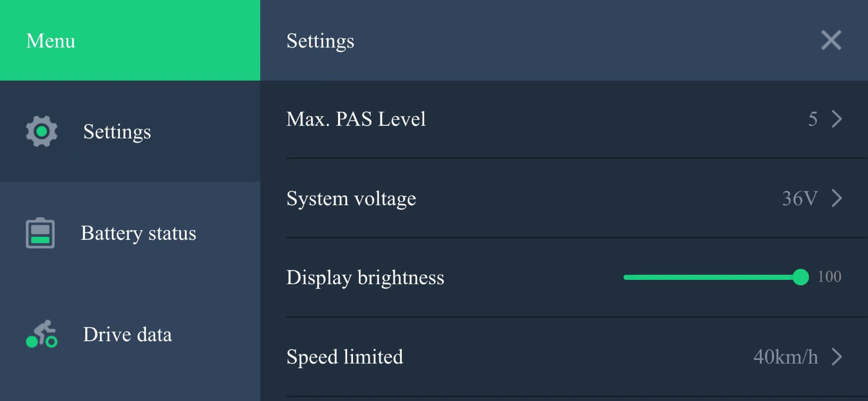Click the Display brightness slider handle
The image size is (868, 401).
tap(801, 277)
